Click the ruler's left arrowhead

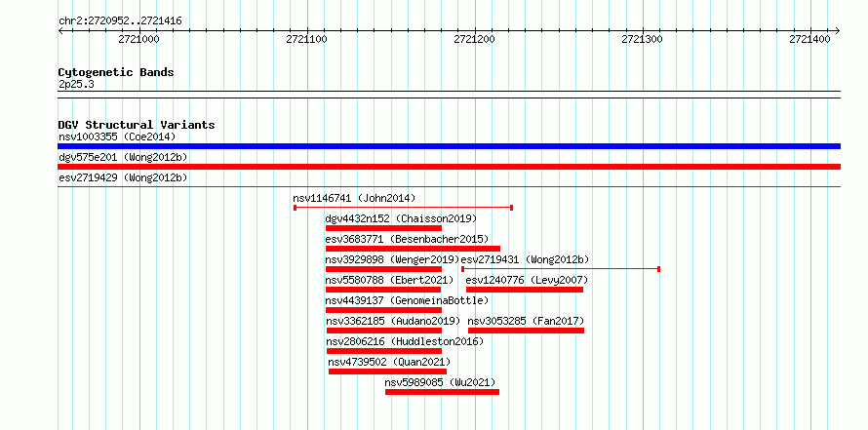coord(60,30)
